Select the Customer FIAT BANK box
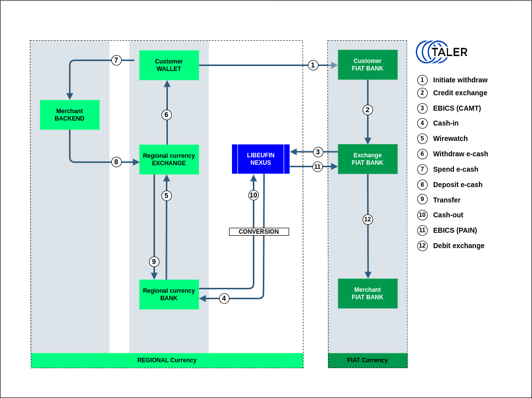Viewport: 532px width, 398px height. point(368,65)
